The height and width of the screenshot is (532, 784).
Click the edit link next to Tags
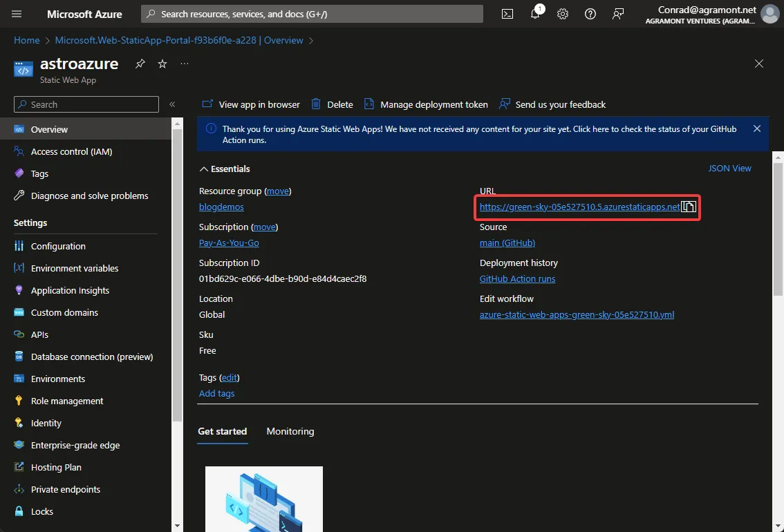230,378
